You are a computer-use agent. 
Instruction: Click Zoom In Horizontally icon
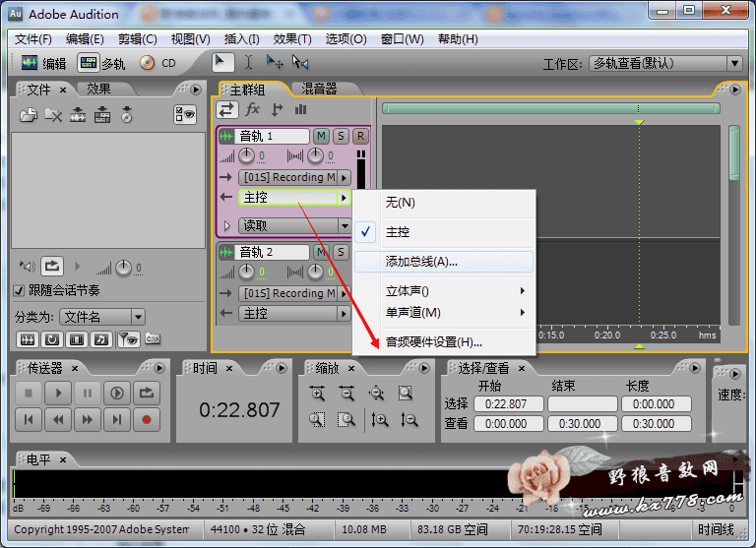[x=317, y=394]
